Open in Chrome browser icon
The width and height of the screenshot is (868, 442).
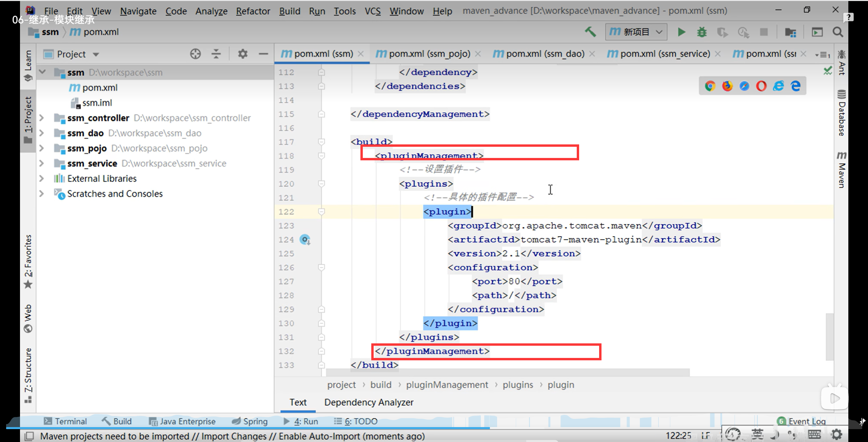click(710, 86)
